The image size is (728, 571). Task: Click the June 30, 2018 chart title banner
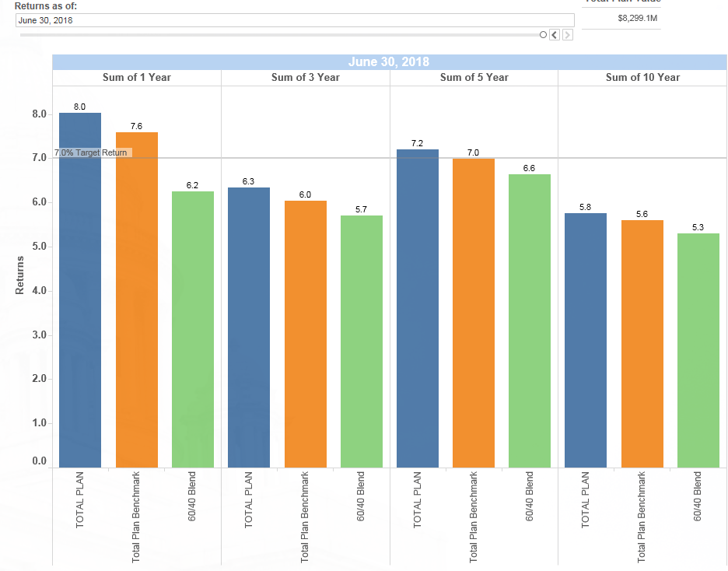point(389,61)
